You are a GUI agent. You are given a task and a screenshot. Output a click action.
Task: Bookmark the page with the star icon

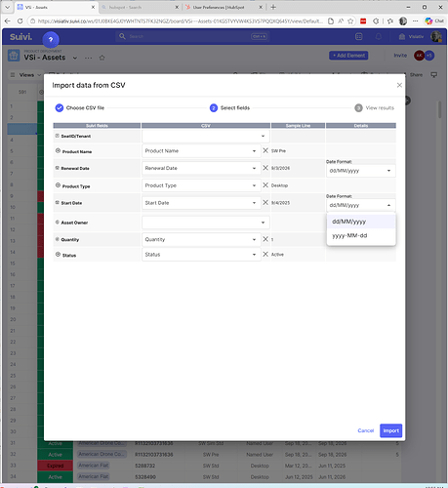click(350, 21)
